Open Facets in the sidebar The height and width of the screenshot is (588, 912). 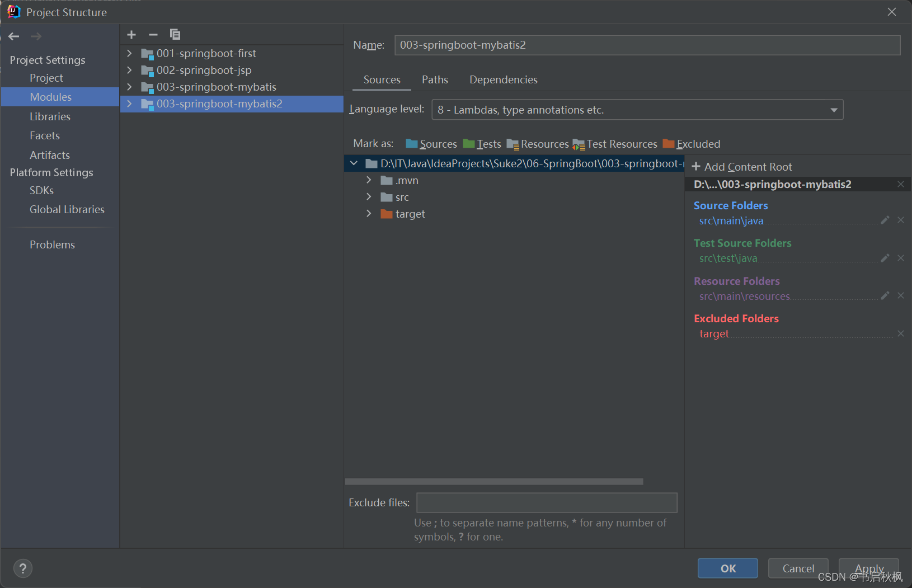point(45,135)
